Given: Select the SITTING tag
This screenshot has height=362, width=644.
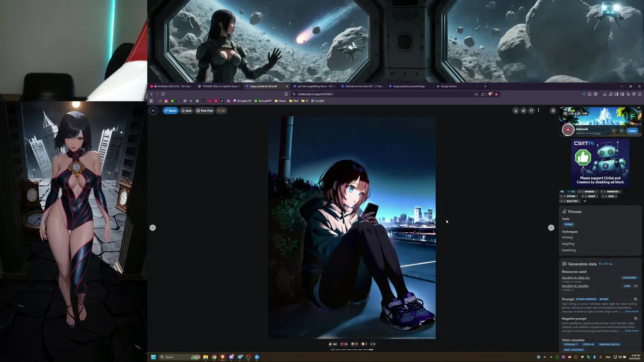Looking at the screenshot, I should click(x=570, y=196).
